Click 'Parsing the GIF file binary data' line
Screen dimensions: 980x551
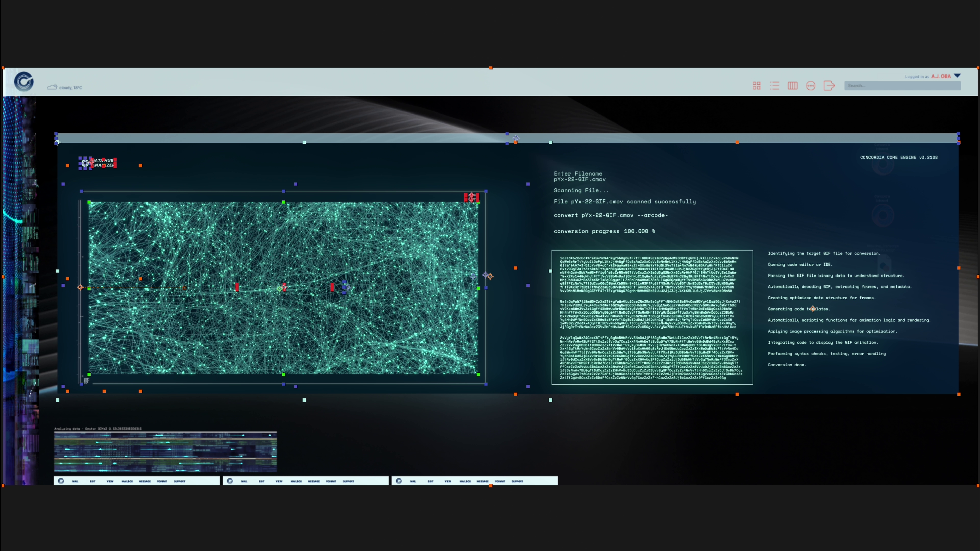point(836,275)
